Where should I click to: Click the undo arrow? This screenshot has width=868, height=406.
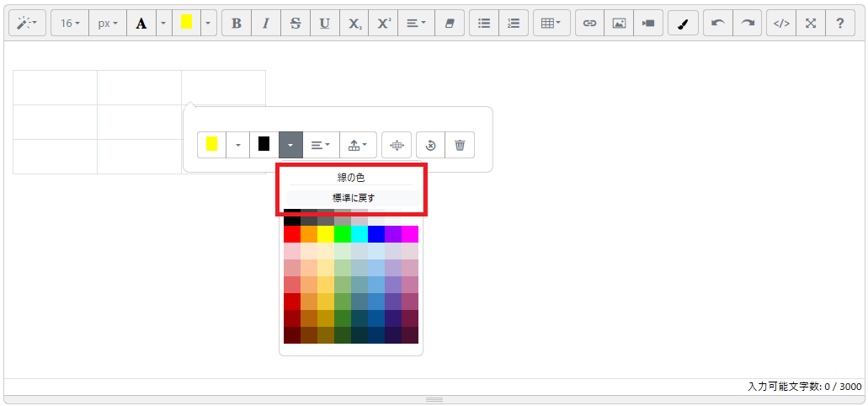tap(717, 24)
